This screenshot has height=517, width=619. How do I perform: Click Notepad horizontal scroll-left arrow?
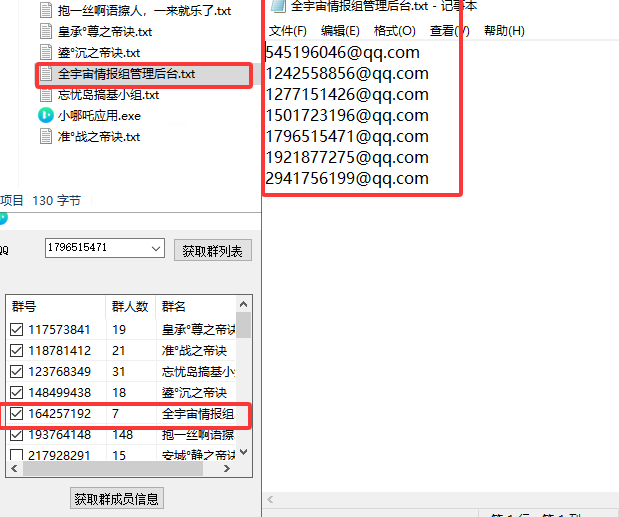point(270,500)
